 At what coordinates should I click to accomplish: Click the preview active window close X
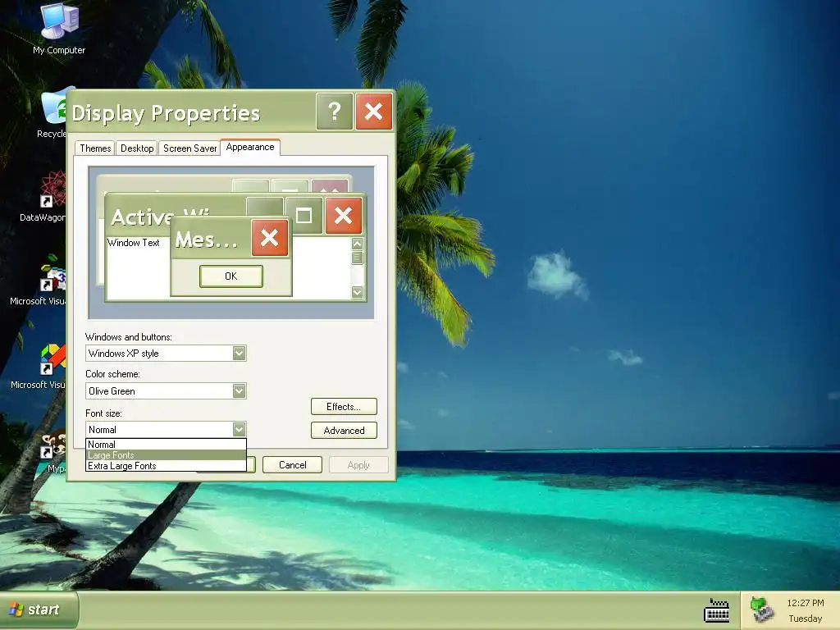pyautogui.click(x=344, y=216)
